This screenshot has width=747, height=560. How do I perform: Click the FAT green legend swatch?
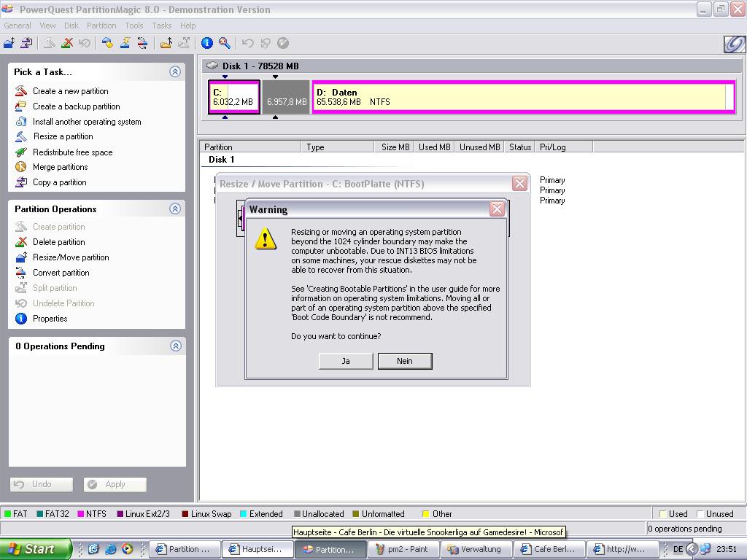(7, 514)
